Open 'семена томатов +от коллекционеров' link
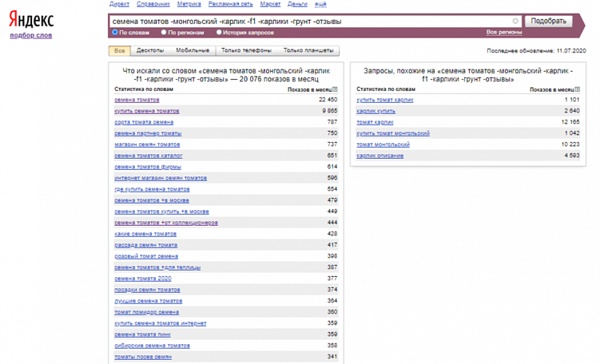This screenshot has height=364, width=600. pyautogui.click(x=166, y=223)
